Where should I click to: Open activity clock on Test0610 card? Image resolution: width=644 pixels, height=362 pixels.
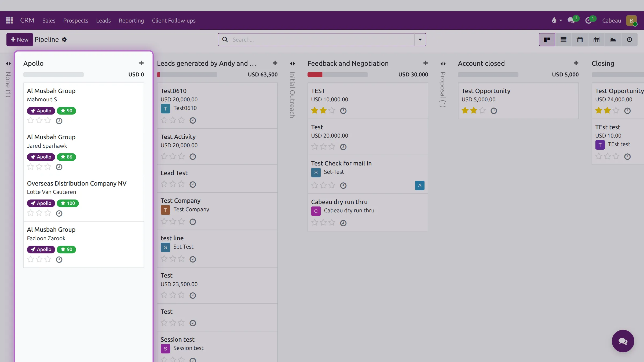(x=193, y=120)
